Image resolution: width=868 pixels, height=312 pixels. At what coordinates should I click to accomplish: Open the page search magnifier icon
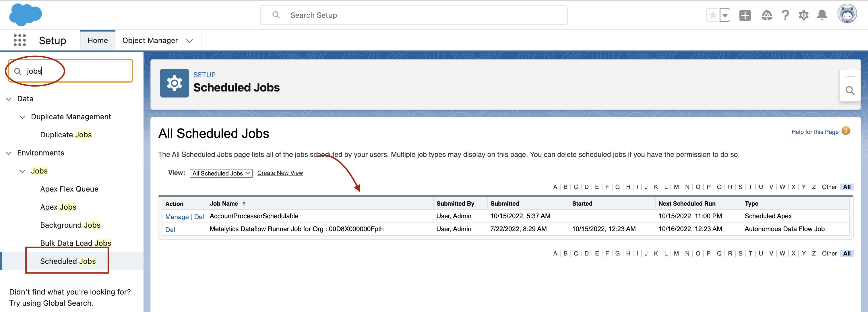850,91
